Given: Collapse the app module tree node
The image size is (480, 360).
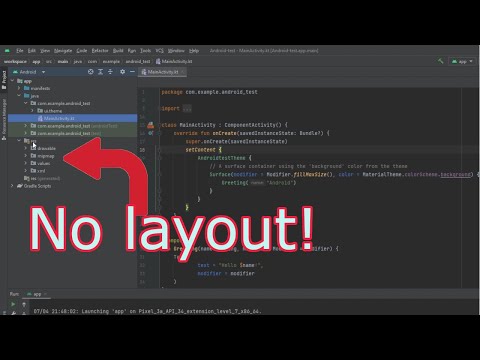Looking at the screenshot, I should (x=12, y=81).
